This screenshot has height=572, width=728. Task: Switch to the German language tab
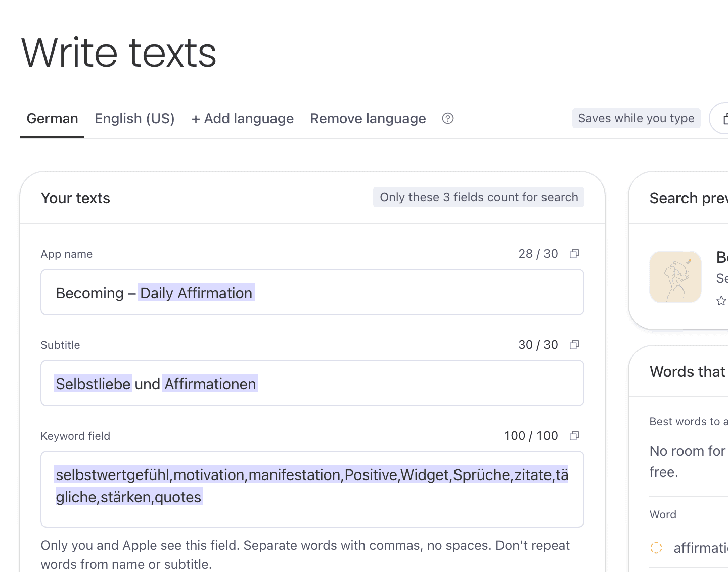pos(52,119)
